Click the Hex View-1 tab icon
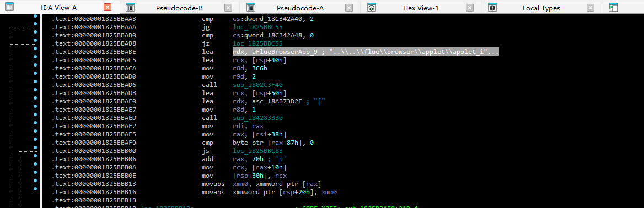Screen dimensions: 644x208 pos(371,7)
